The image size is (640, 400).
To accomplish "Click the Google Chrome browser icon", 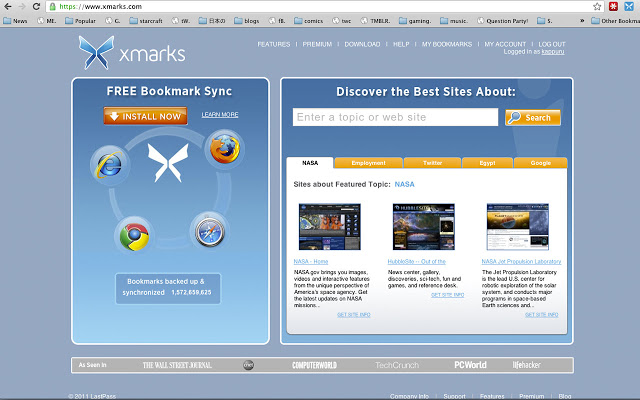I will [x=134, y=236].
